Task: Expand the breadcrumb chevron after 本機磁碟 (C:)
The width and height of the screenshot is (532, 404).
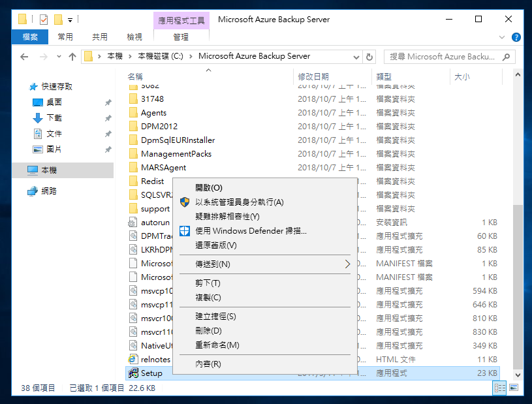Action: pos(191,56)
